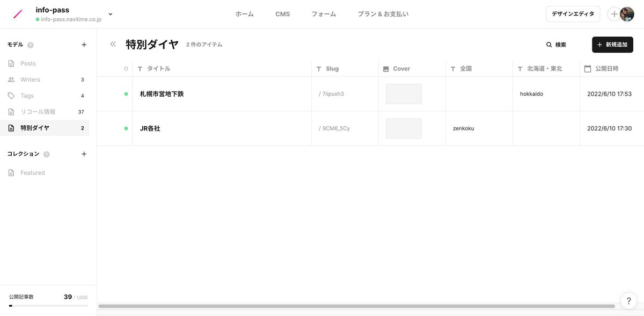Click cover thumbnail of JR各社 row
This screenshot has width=644, height=316.
click(404, 128)
